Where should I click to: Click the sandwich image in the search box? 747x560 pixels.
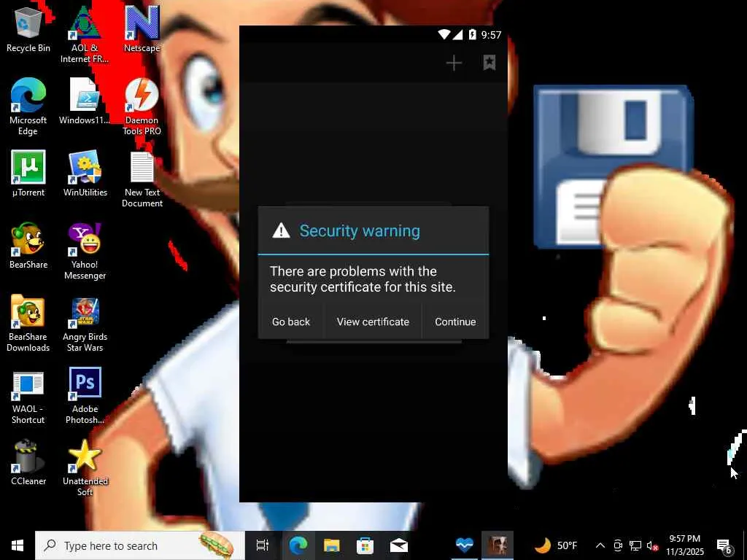[216, 545]
